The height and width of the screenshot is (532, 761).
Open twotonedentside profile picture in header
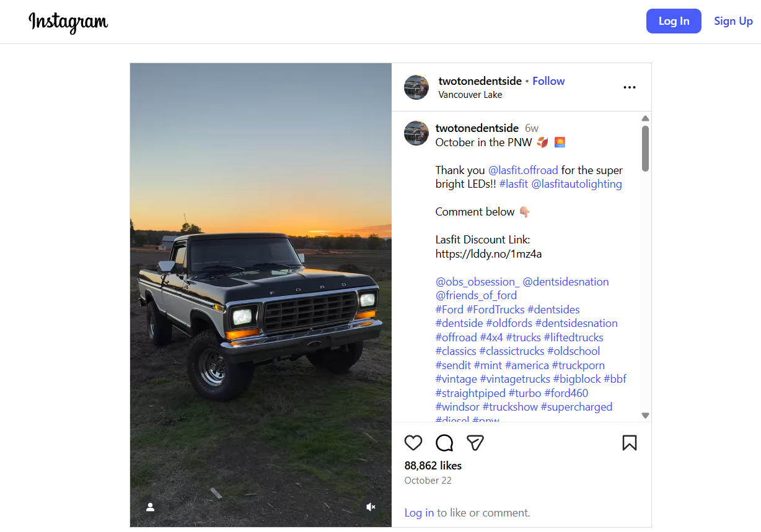pos(416,87)
